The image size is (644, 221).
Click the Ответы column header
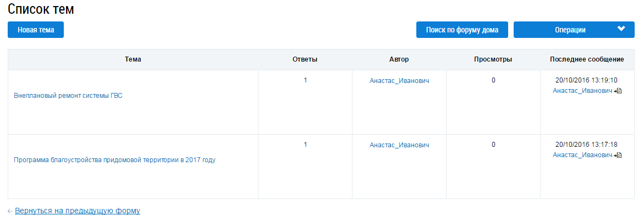pyautogui.click(x=305, y=59)
